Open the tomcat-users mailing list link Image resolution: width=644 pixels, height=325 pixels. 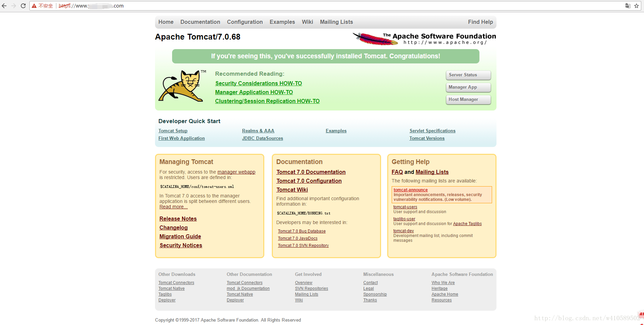click(405, 207)
